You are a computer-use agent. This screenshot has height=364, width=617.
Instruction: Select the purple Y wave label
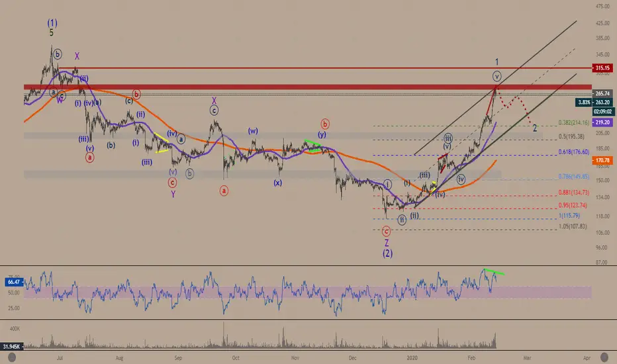[173, 194]
